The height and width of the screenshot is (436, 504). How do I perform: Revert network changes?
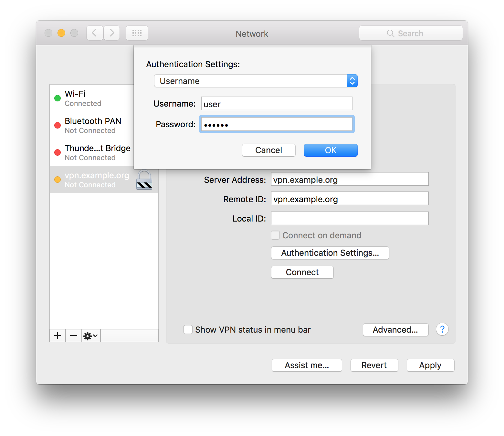click(x=374, y=365)
